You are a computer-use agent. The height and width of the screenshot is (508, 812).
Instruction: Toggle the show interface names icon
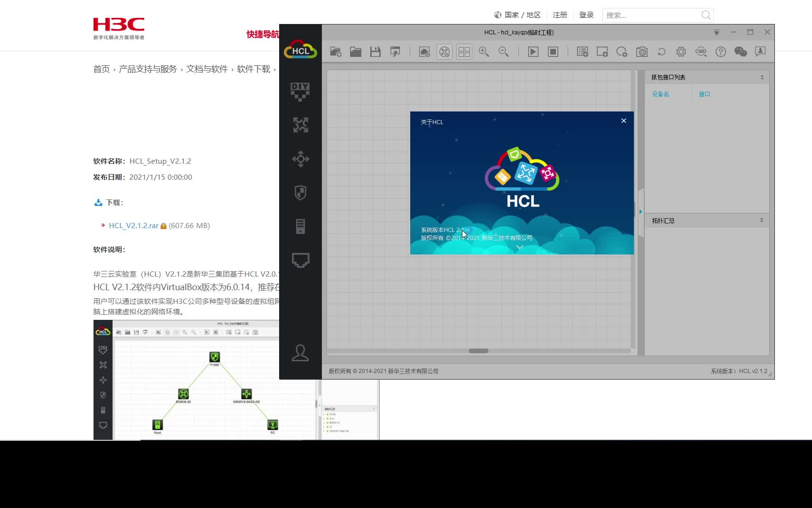click(424, 52)
